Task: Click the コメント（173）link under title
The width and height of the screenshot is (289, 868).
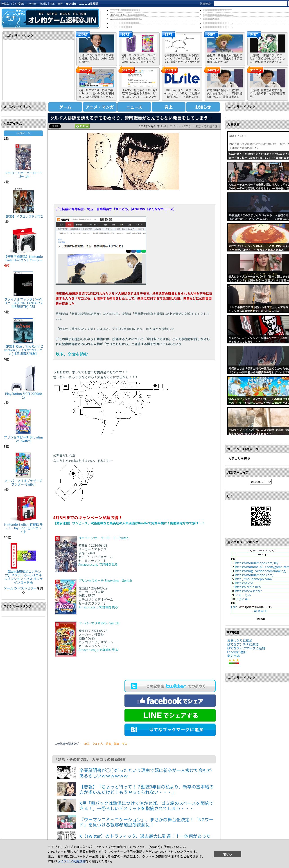Action: pos(180,126)
